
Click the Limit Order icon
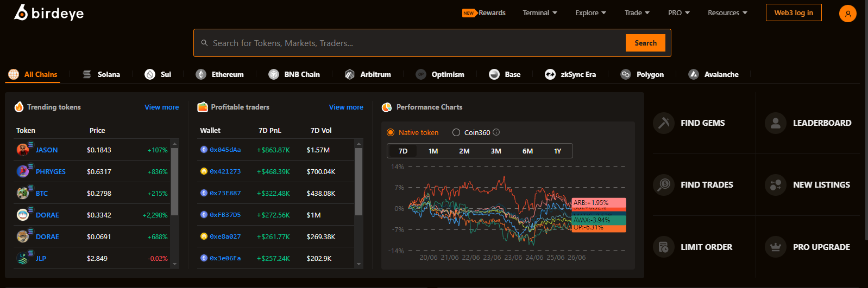(663, 247)
